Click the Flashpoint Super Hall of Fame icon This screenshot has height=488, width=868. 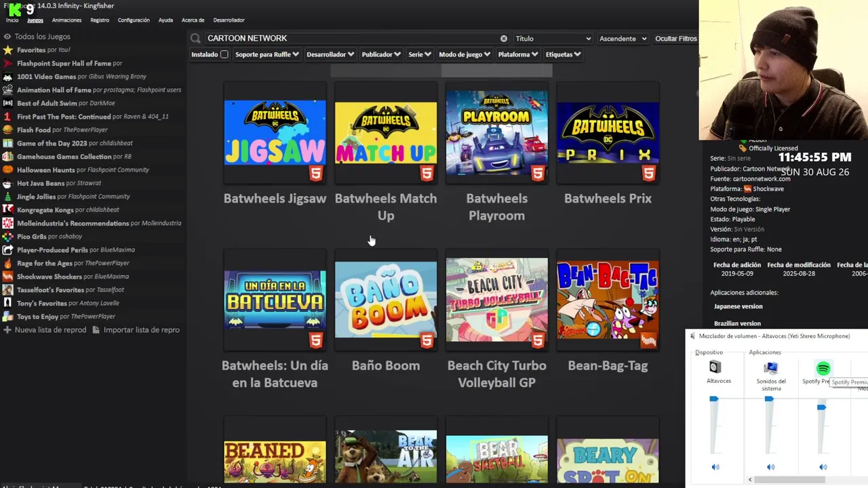tap(7, 63)
